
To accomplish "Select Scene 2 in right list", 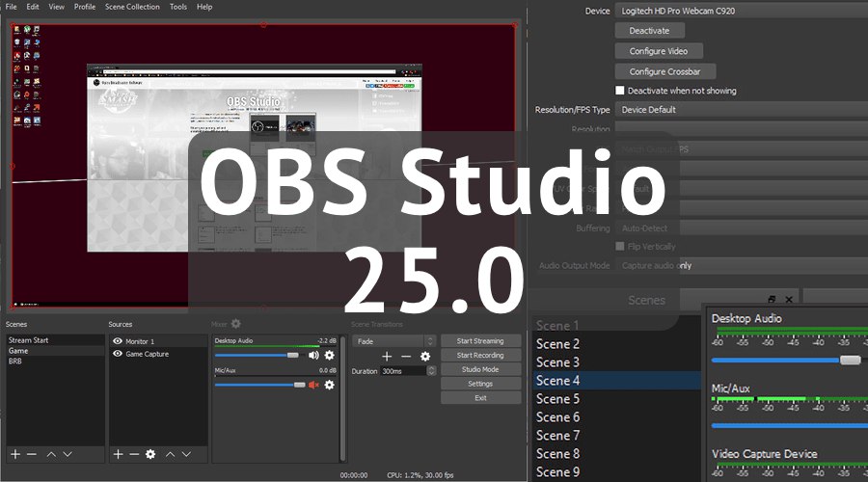I will click(616, 343).
